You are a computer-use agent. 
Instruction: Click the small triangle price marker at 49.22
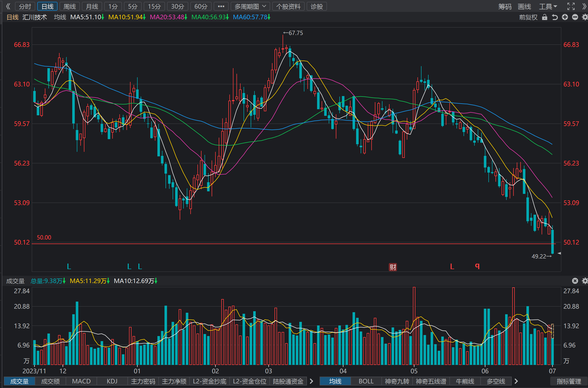[559, 253]
